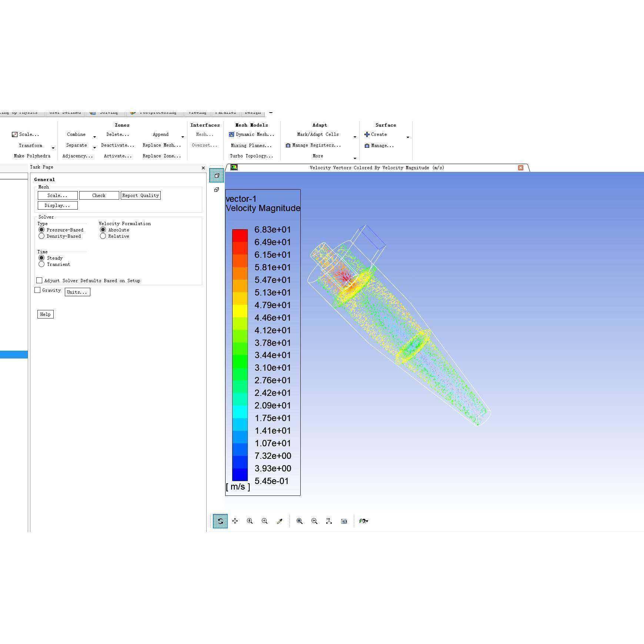Click the velocity magnitude color scale bar
Image resolution: width=644 pixels, height=644 pixels.
(240, 355)
